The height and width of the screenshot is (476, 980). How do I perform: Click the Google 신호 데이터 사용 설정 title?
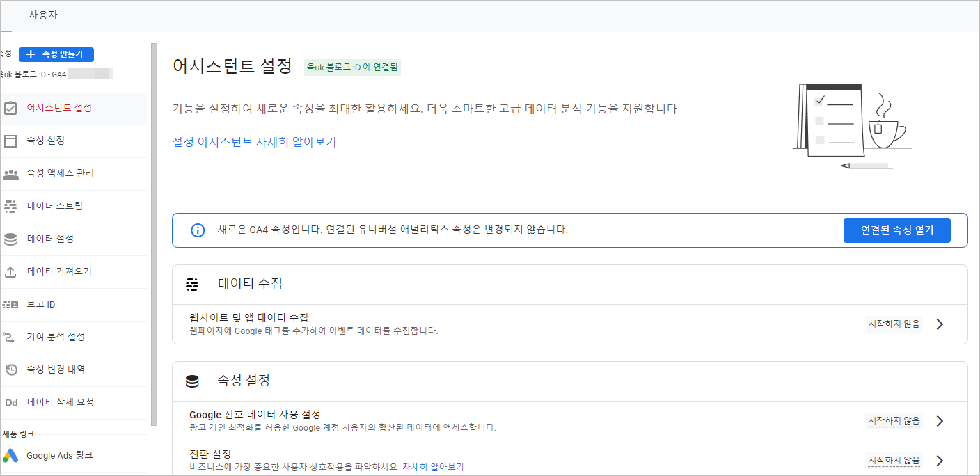[x=255, y=415]
